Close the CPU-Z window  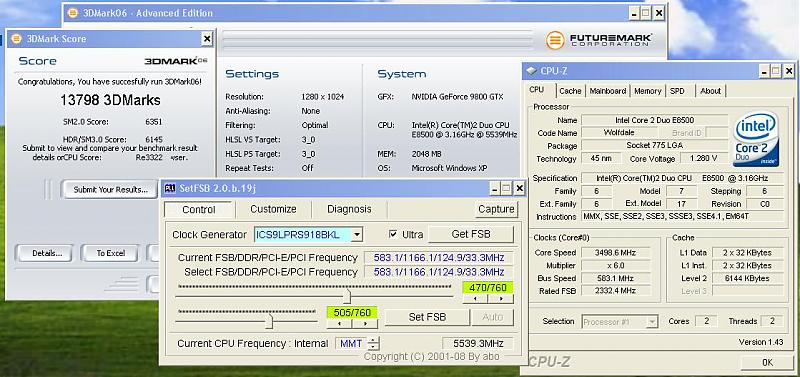point(789,71)
